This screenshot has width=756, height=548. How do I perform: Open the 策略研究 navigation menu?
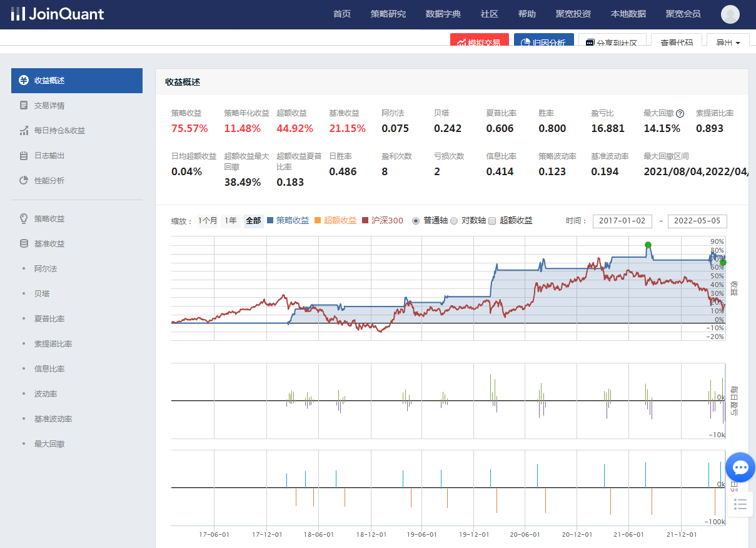coord(388,14)
